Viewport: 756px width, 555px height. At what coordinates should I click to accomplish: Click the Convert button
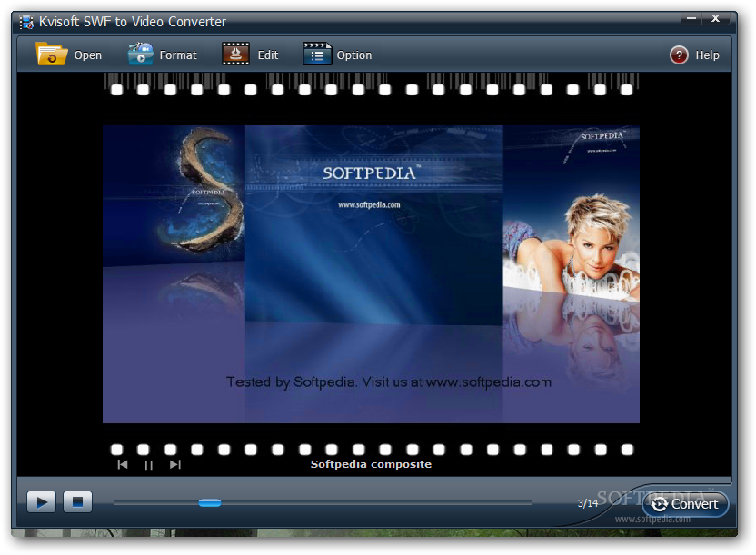[x=684, y=504]
